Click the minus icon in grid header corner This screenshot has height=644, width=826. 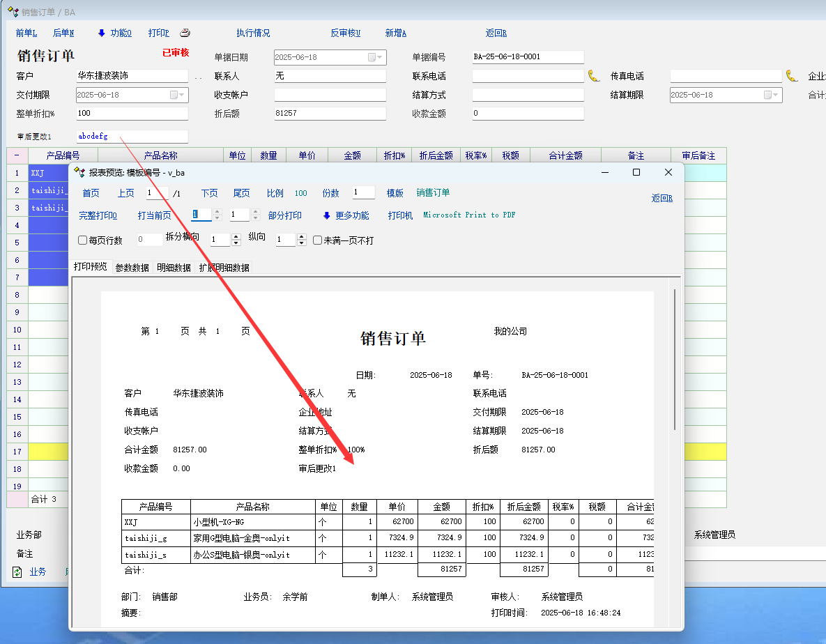pyautogui.click(x=17, y=155)
